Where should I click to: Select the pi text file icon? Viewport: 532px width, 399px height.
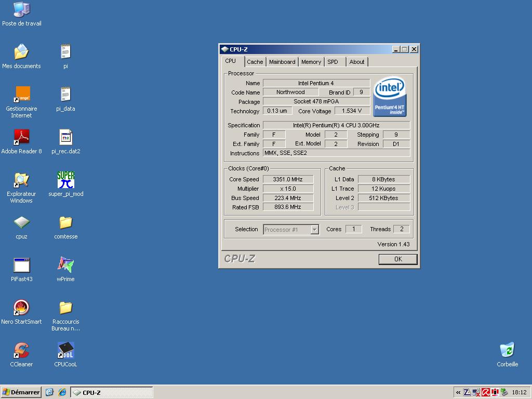pos(65,51)
